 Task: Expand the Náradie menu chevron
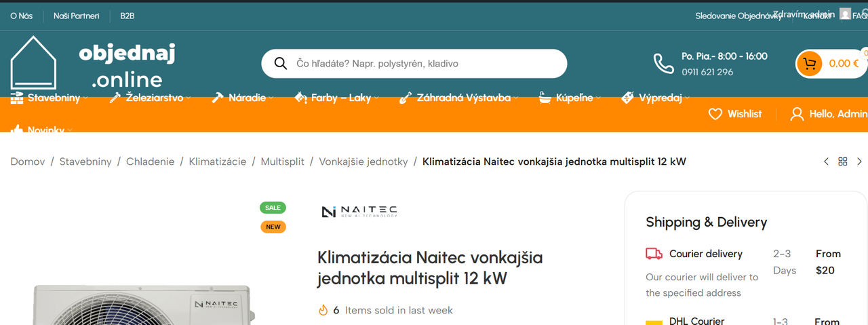(x=271, y=98)
